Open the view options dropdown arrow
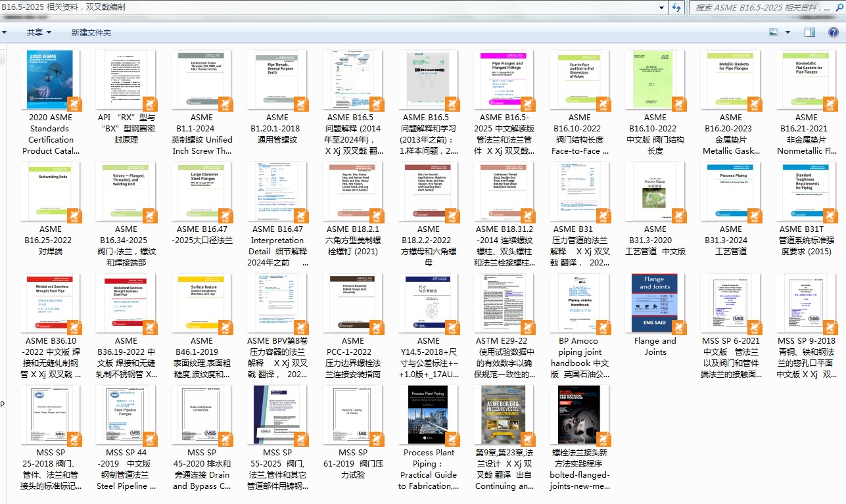846x504 pixels. pos(787,32)
